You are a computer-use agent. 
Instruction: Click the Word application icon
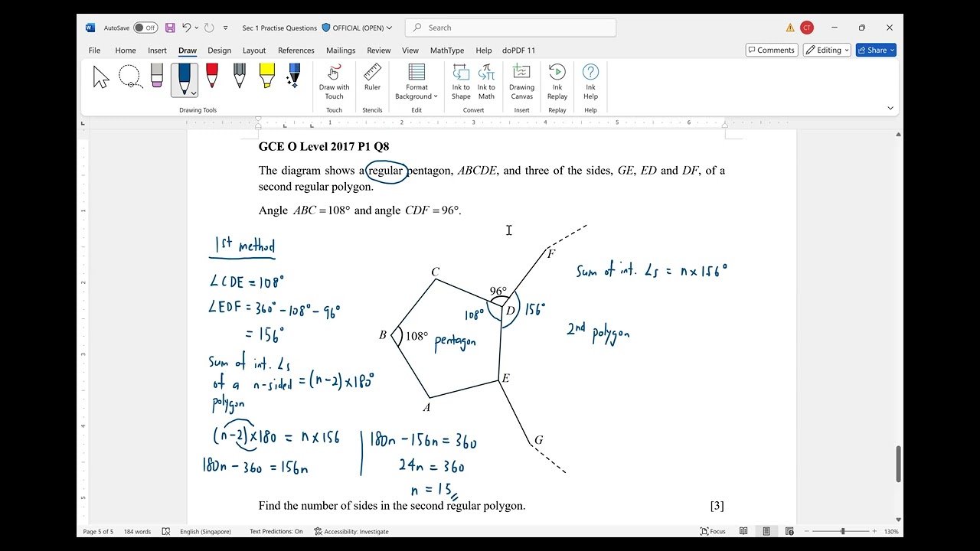tap(90, 28)
